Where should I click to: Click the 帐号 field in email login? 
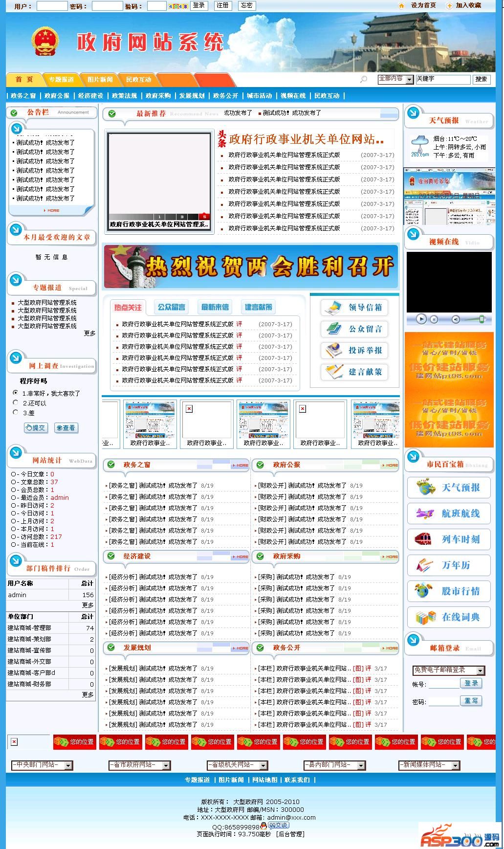coord(444,685)
